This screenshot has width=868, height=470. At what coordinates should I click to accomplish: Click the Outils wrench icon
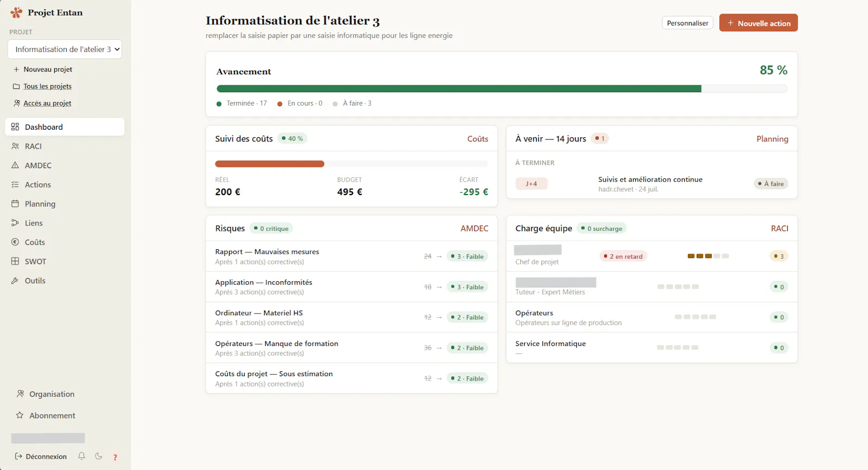15,281
